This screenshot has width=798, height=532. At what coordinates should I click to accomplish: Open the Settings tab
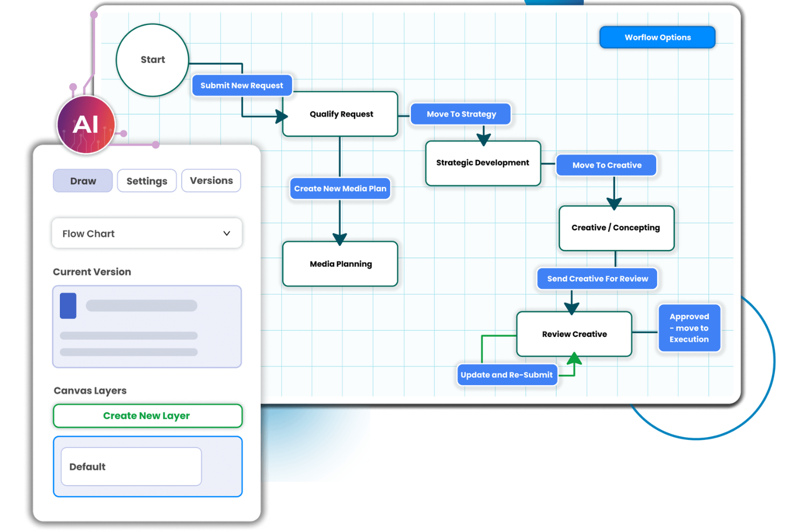(147, 181)
